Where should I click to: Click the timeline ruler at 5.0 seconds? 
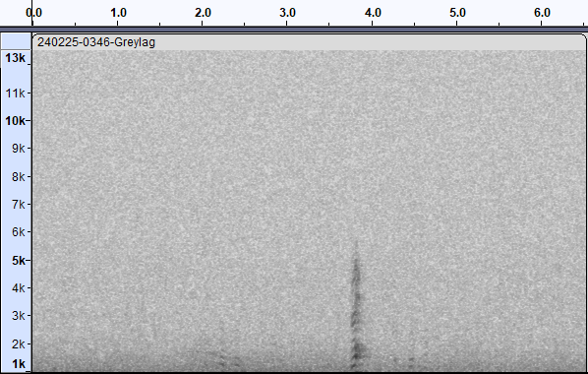[457, 13]
